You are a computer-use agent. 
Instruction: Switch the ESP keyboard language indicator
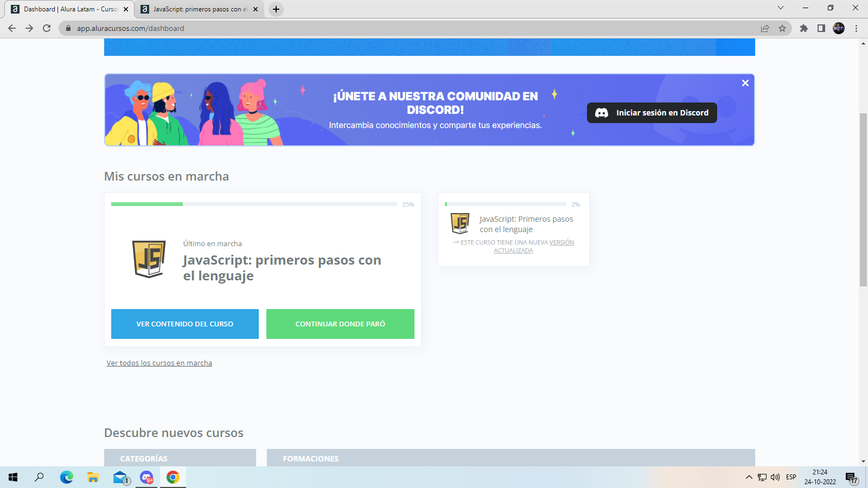tap(791, 477)
